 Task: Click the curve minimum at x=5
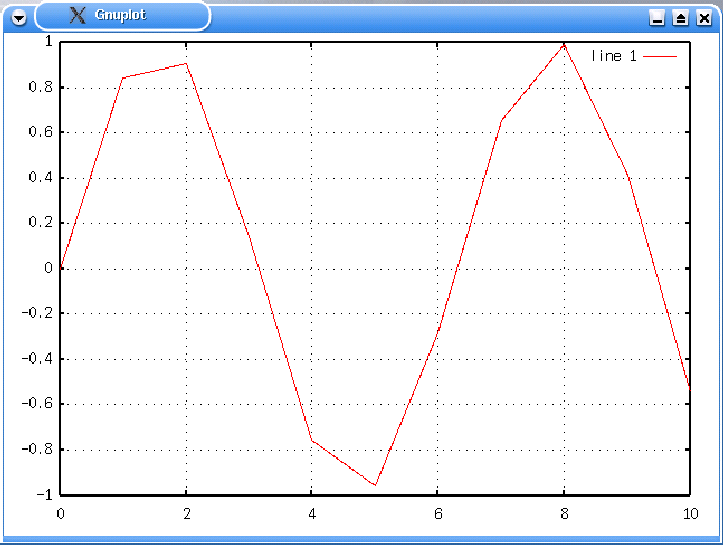[x=375, y=485]
